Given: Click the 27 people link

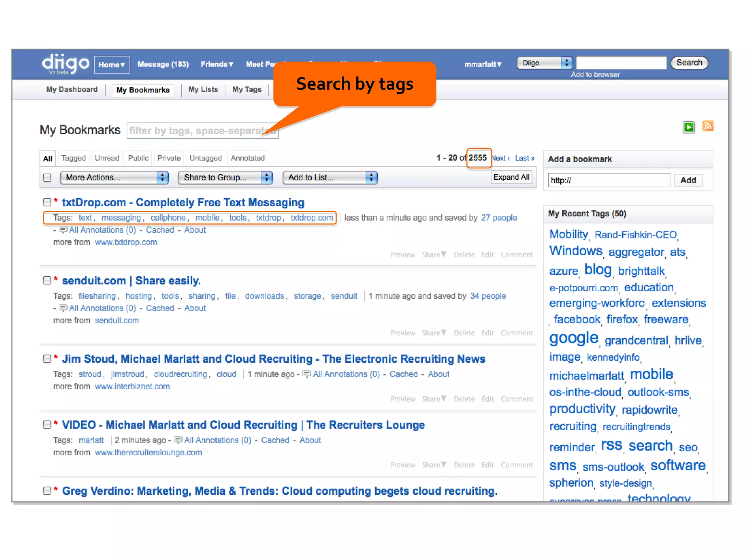Looking at the screenshot, I should click(x=499, y=218).
